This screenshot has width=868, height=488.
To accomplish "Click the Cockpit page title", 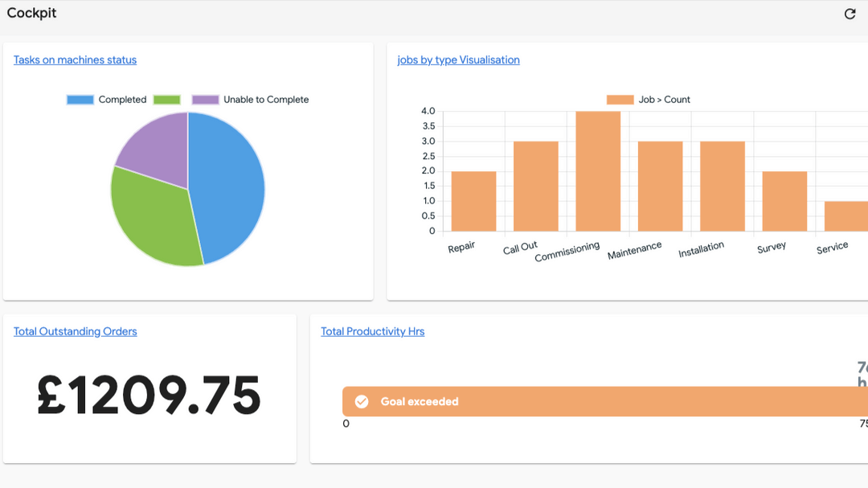I will [31, 13].
